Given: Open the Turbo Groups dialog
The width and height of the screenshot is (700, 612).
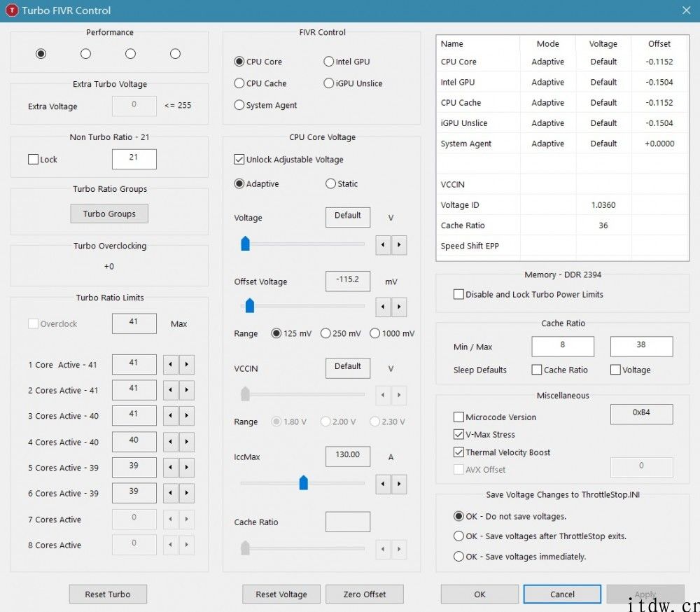Looking at the screenshot, I should point(109,214).
